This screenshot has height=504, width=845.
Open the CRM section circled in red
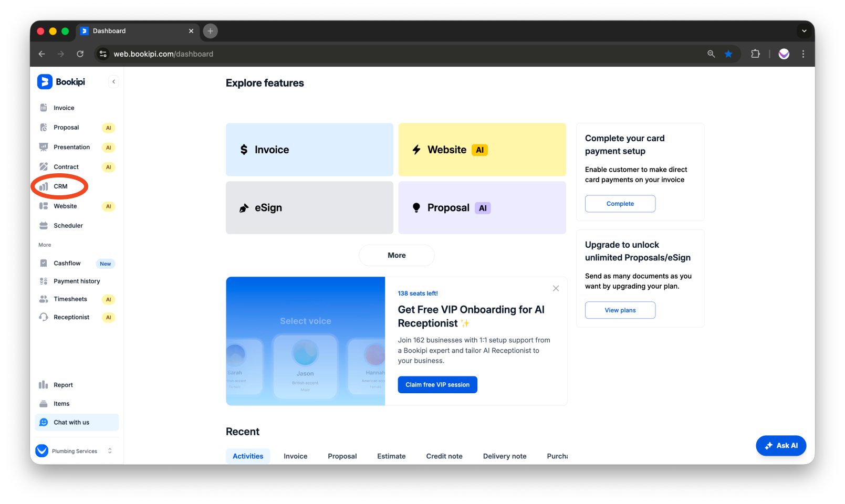[x=60, y=186]
